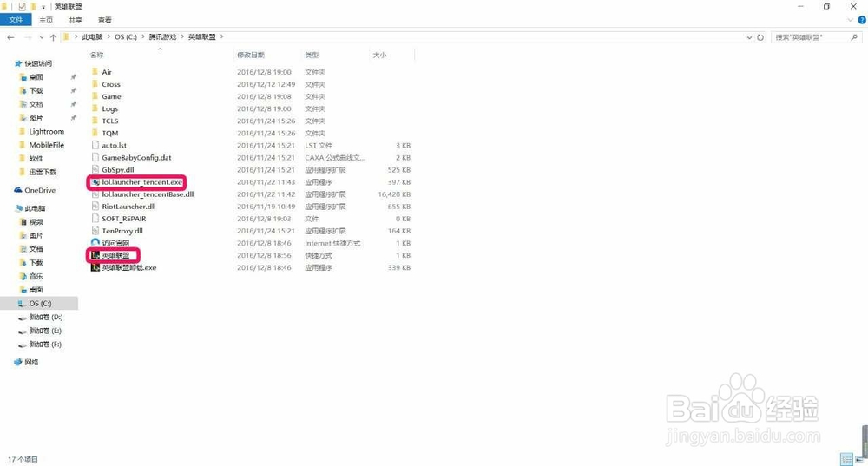The image size is (868, 466).
Task: Select OS (C:) drive in sidebar
Action: pos(39,303)
